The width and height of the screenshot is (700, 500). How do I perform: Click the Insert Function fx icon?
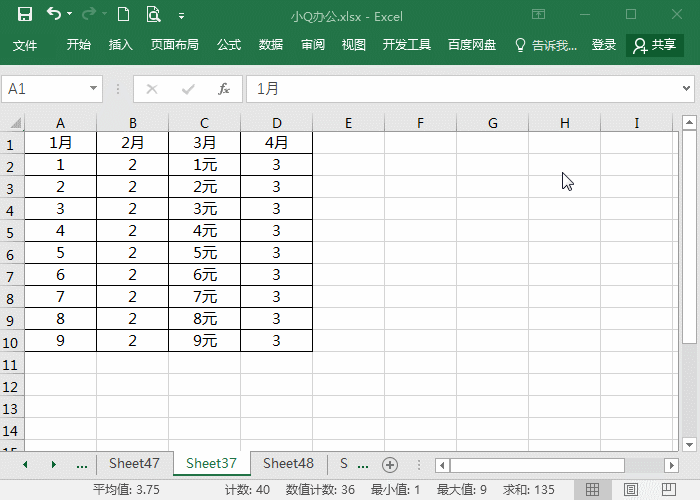224,89
